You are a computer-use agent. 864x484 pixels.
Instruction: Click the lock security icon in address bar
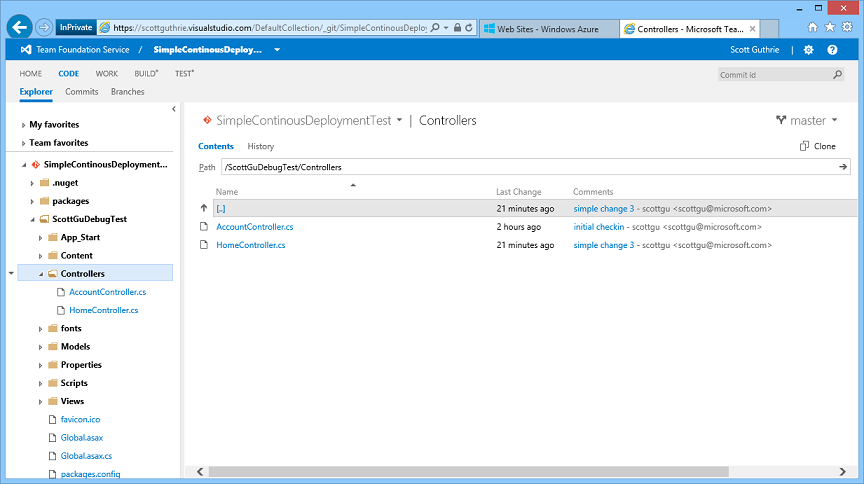457,28
